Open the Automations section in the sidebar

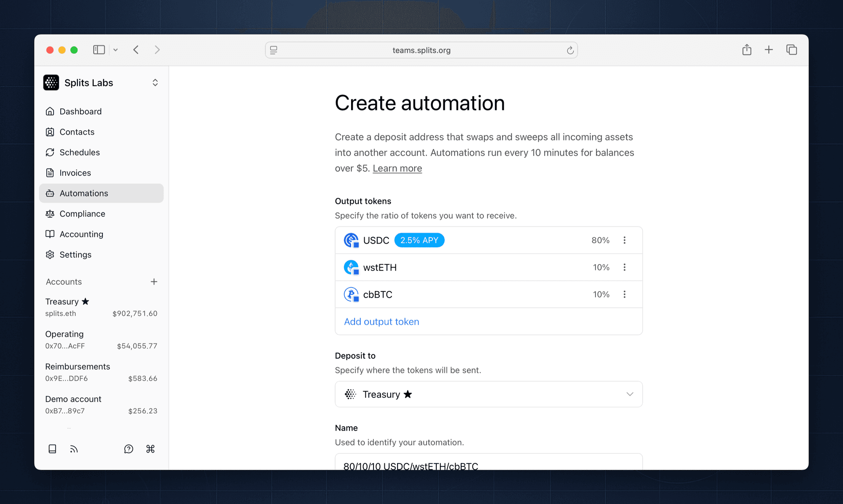[83, 193]
